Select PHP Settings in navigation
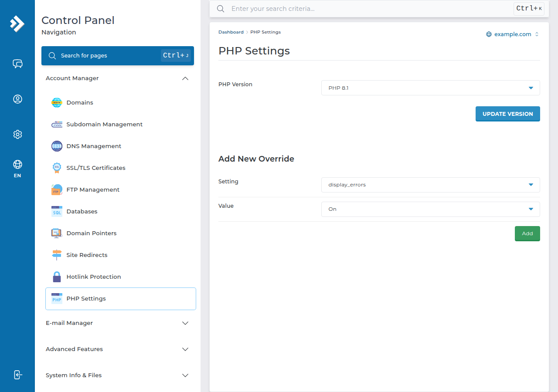This screenshot has height=392, width=558. [121, 299]
